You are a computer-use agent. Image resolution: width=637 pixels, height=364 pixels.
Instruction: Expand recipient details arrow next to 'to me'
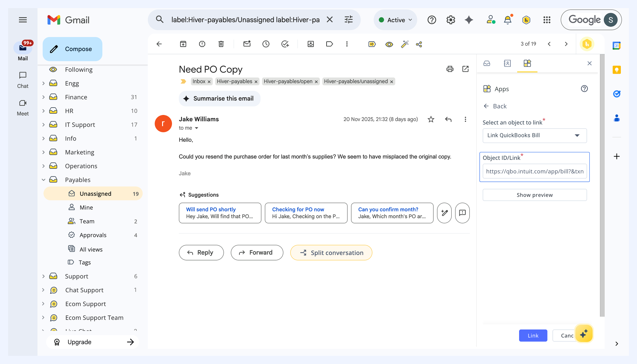tap(196, 128)
